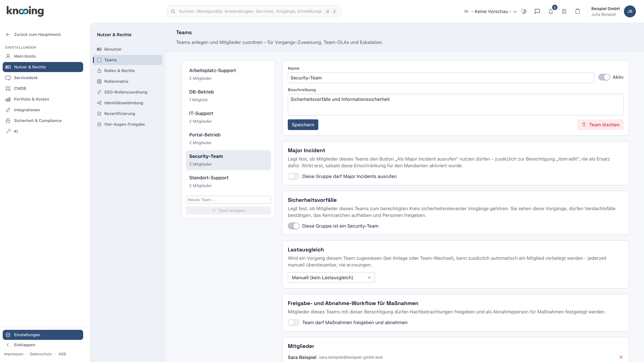Screen dimensions: 644x362
Task: Select Arbeitsplatz-Support team in list
Action: click(x=228, y=74)
